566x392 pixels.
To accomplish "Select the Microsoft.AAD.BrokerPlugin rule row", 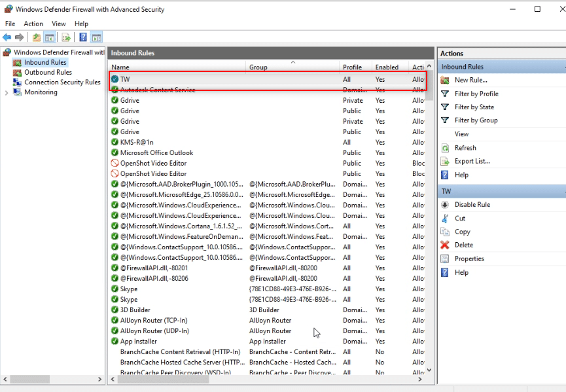I will point(267,184).
